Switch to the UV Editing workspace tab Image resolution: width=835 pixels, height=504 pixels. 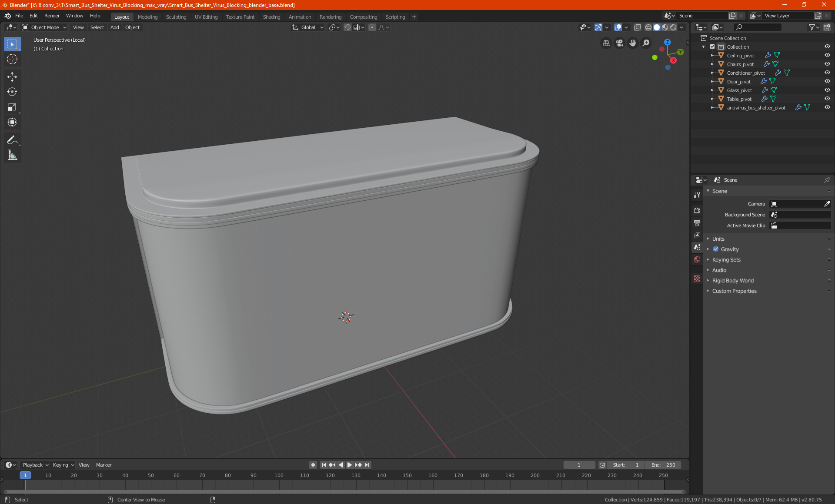[x=206, y=17]
